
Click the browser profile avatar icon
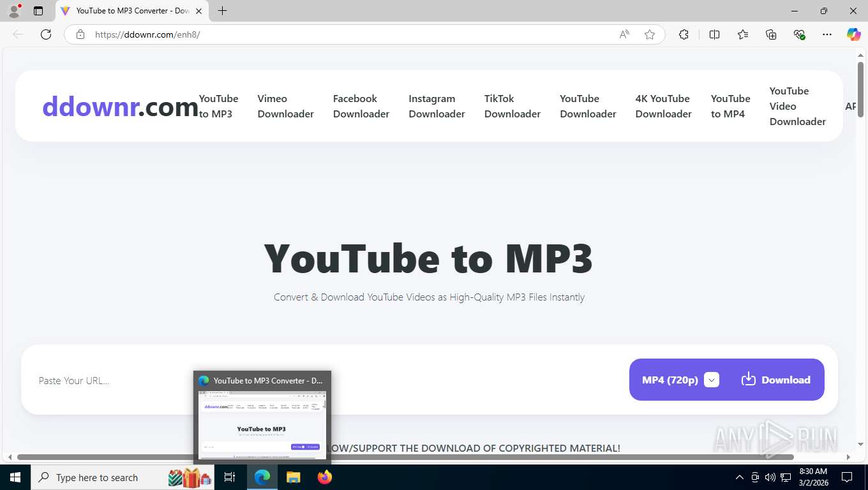click(14, 11)
